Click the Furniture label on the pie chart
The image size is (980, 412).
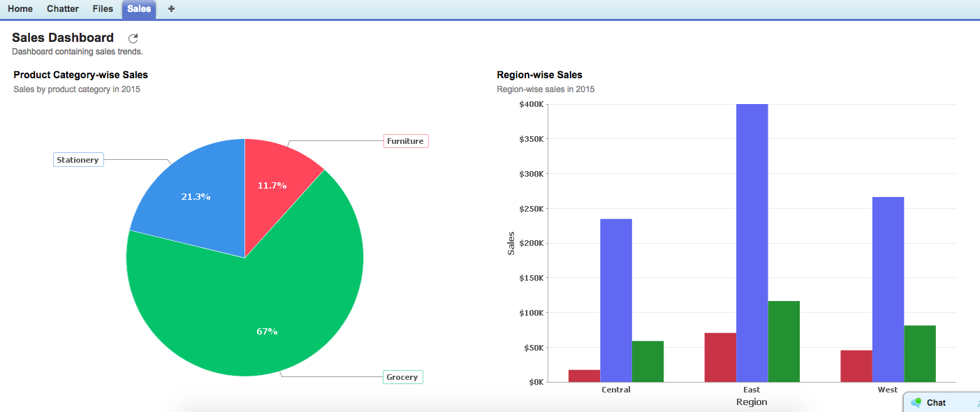coord(405,141)
